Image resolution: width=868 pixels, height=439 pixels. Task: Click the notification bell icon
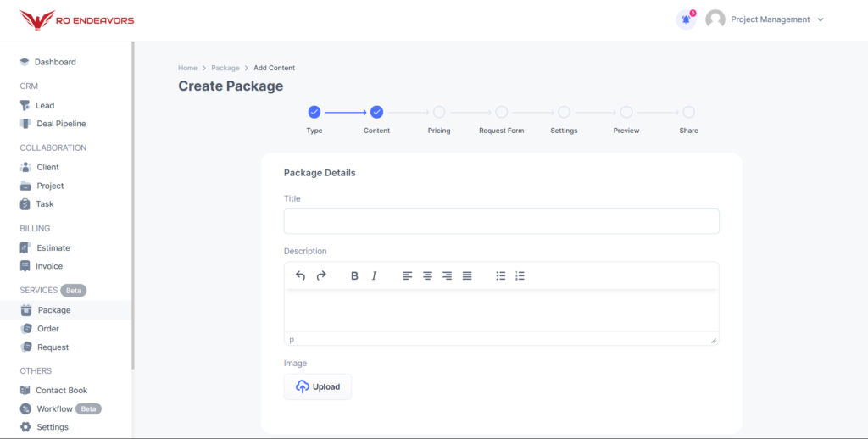(686, 19)
